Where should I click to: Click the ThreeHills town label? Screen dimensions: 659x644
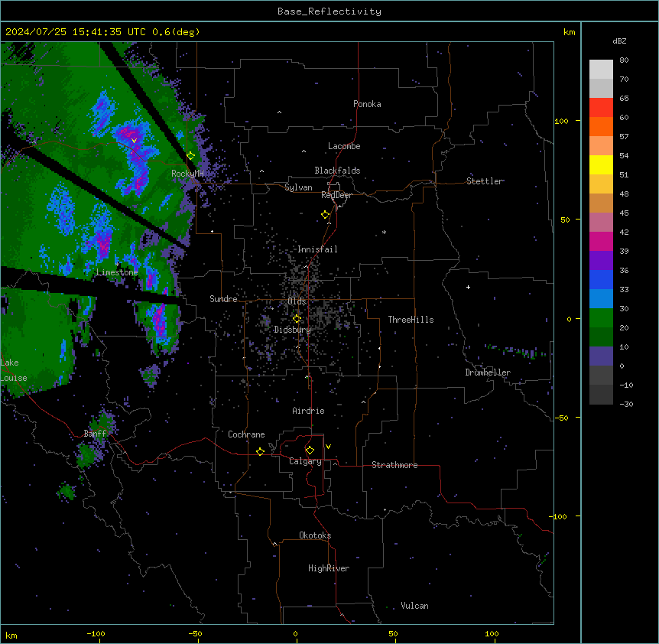pyautogui.click(x=411, y=320)
